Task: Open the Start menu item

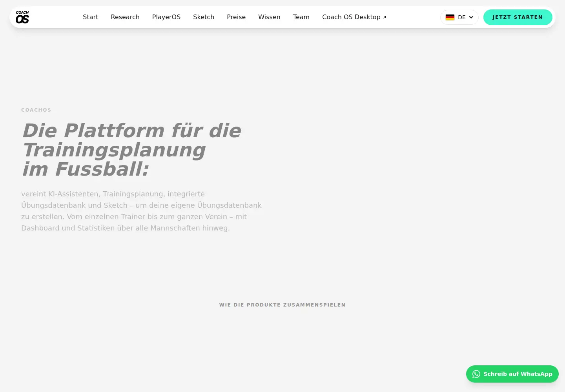Action: 91,17
